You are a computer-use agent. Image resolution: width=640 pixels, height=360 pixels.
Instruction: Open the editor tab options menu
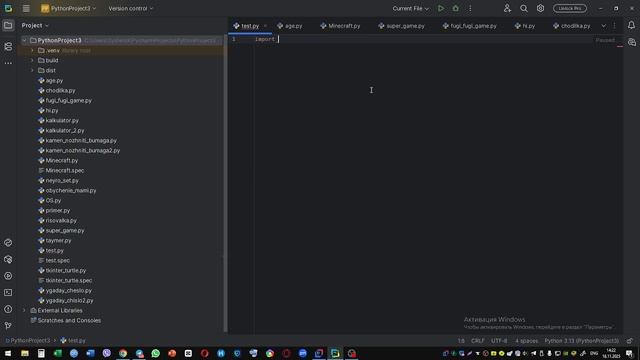[x=614, y=26]
